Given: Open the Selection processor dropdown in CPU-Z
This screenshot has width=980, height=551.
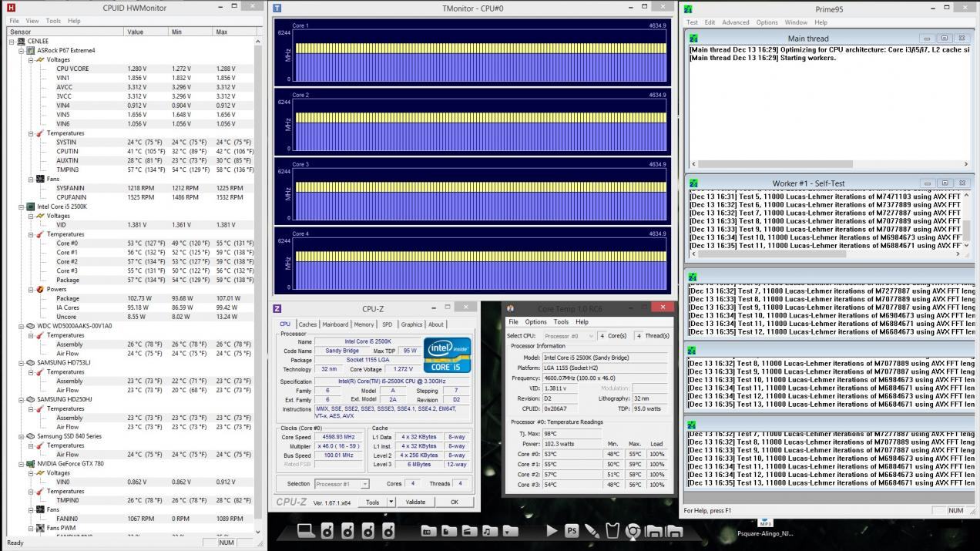Looking at the screenshot, I should 341,484.
